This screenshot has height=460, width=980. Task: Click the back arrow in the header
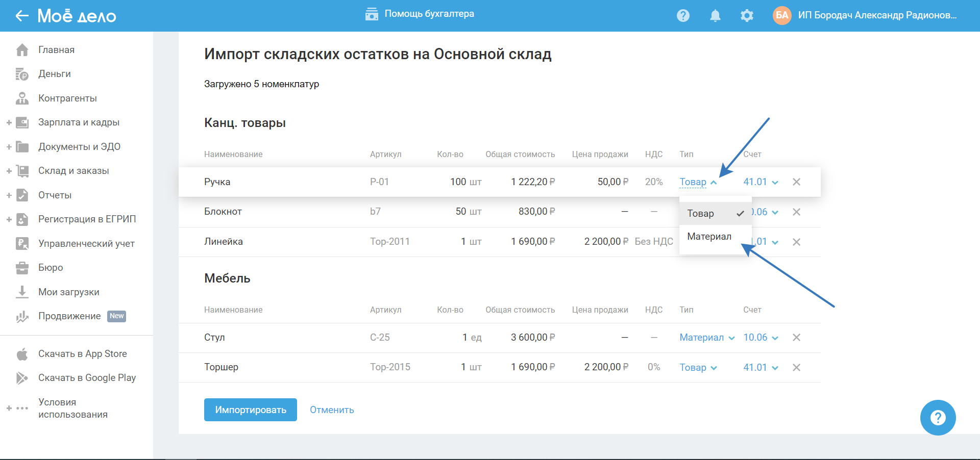click(x=21, y=16)
